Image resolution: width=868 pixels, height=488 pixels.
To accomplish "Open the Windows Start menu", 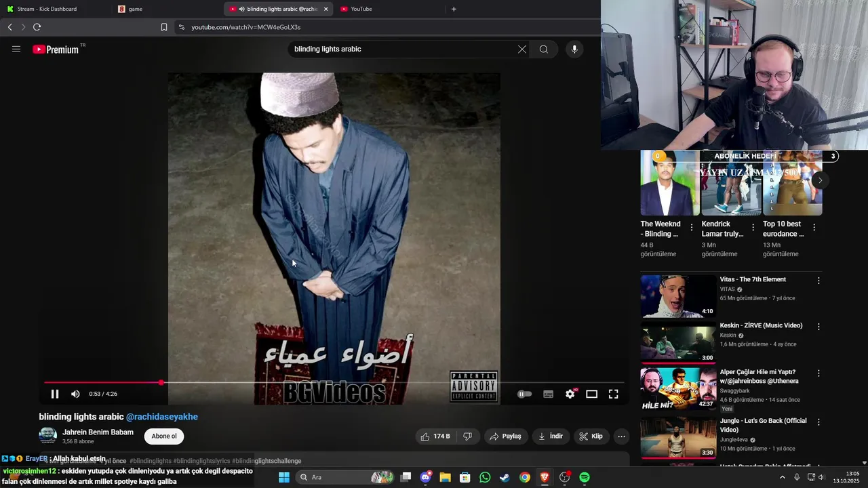I will coord(283,477).
